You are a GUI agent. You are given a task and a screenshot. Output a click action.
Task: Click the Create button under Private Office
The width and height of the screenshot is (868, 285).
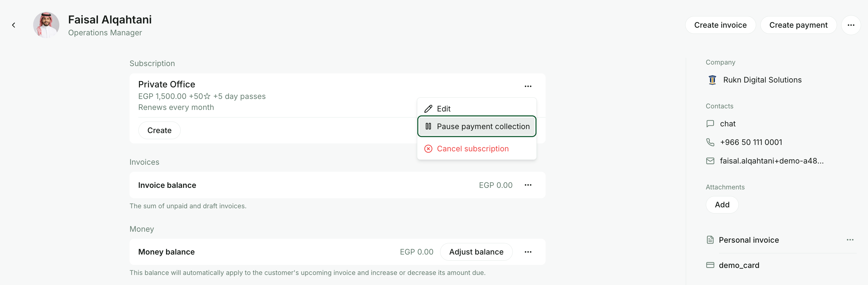pos(159,130)
